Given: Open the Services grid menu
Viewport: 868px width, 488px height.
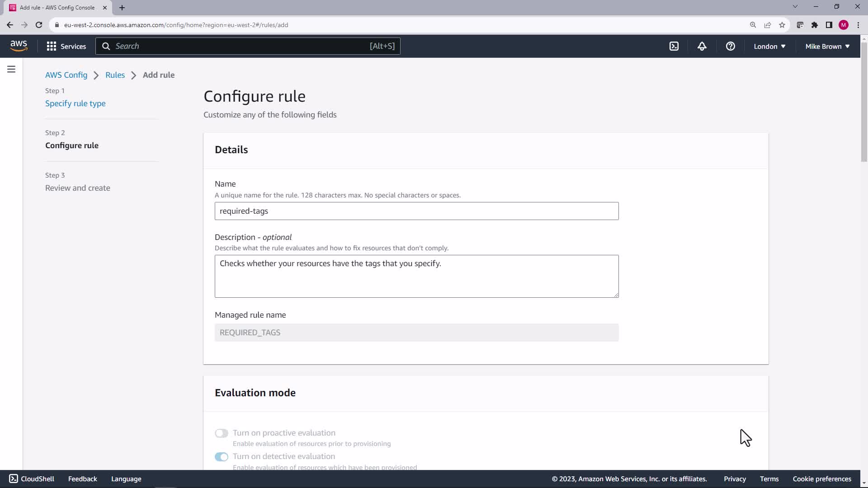Looking at the screenshot, I should (x=66, y=46).
